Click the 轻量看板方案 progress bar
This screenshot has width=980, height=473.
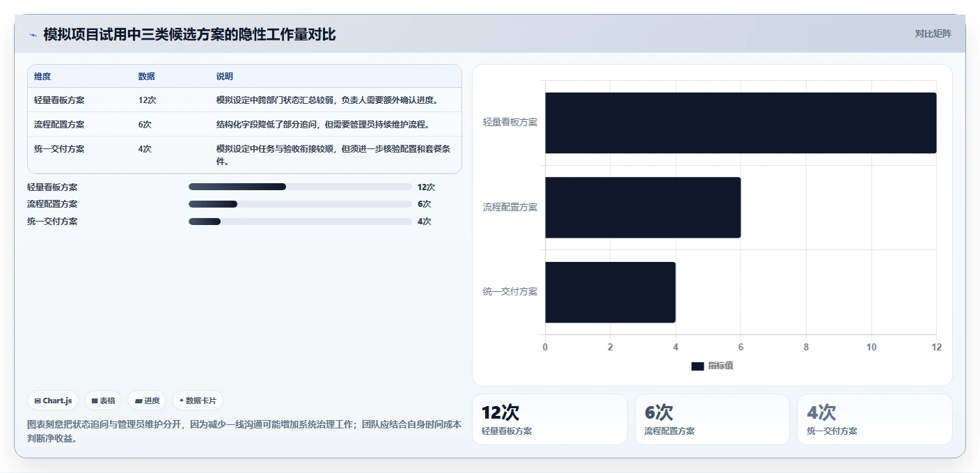[300, 187]
